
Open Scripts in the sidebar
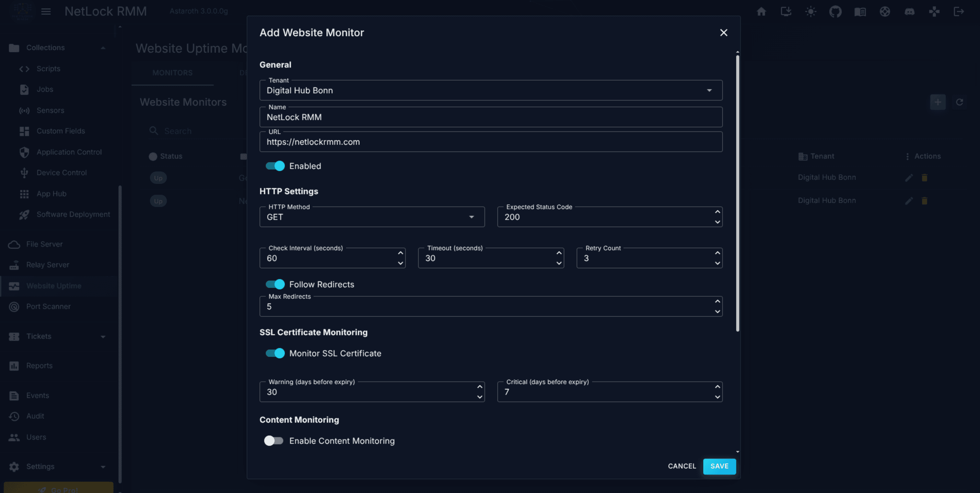tap(48, 69)
